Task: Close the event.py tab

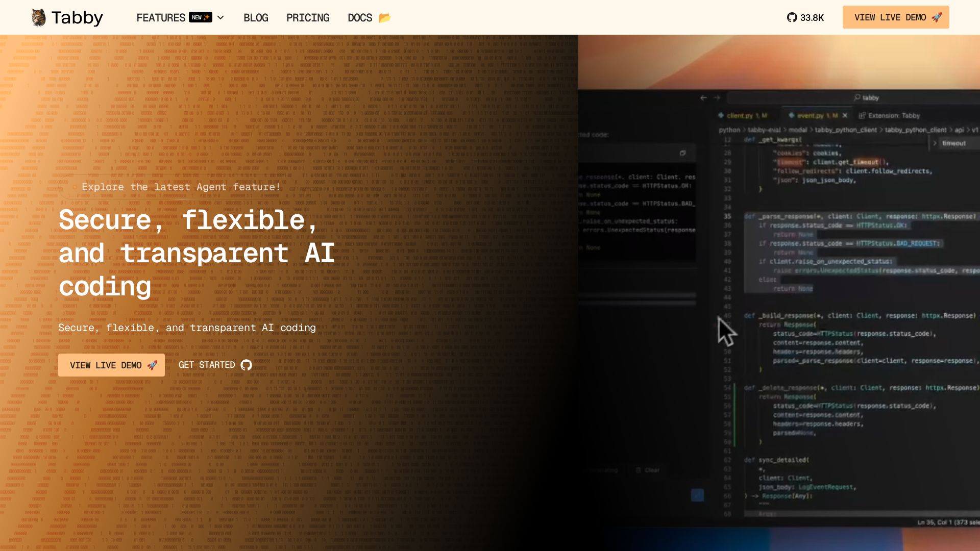Action: [845, 115]
